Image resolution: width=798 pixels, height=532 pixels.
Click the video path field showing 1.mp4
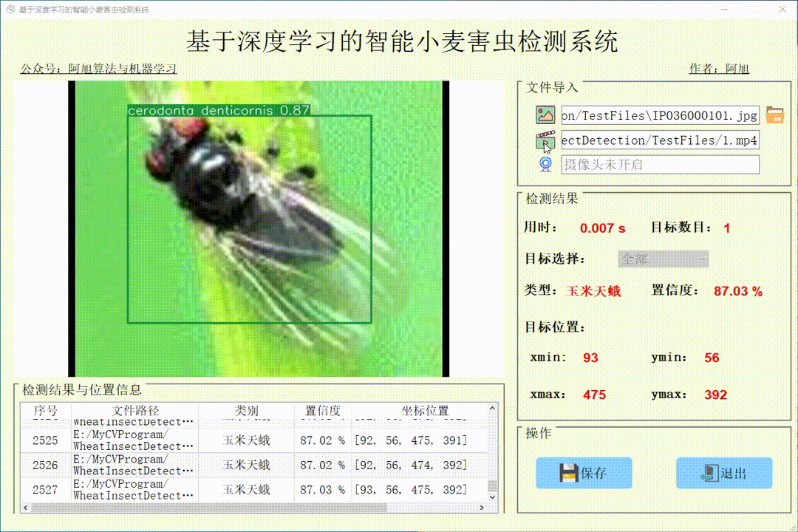[x=661, y=140]
